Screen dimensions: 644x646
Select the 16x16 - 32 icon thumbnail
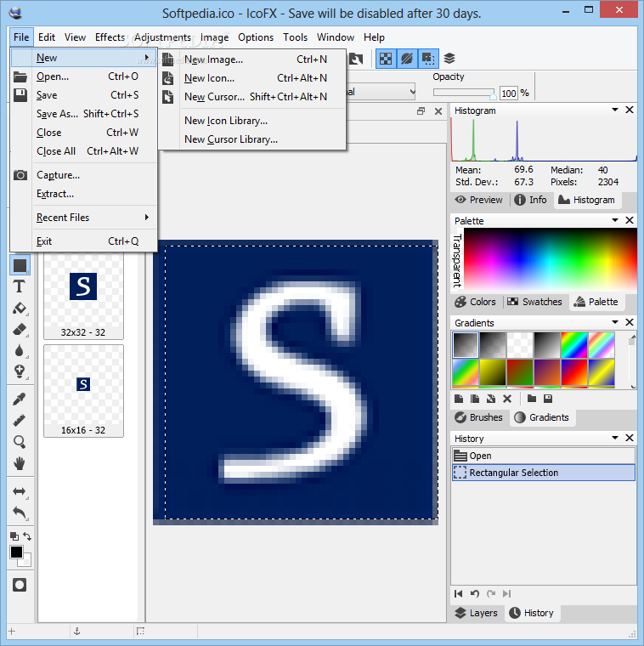pyautogui.click(x=83, y=391)
